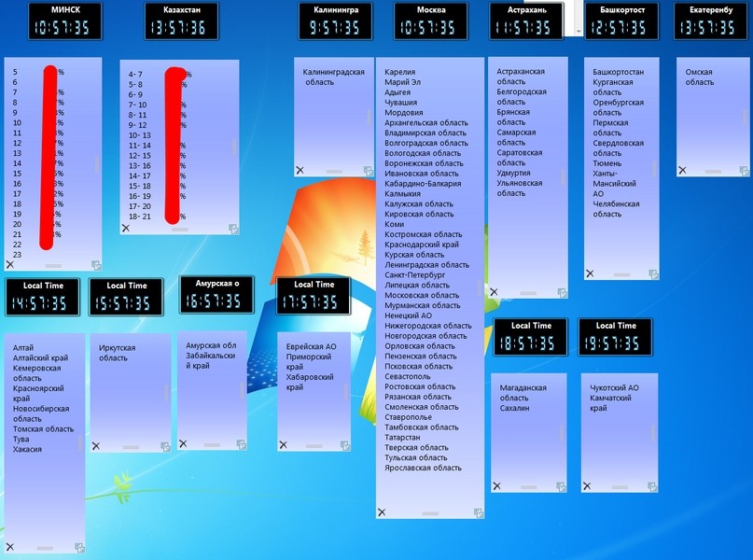Image resolution: width=753 pixels, height=560 pixels.
Task: Click the text "Краснодарский край"
Action: (422, 245)
